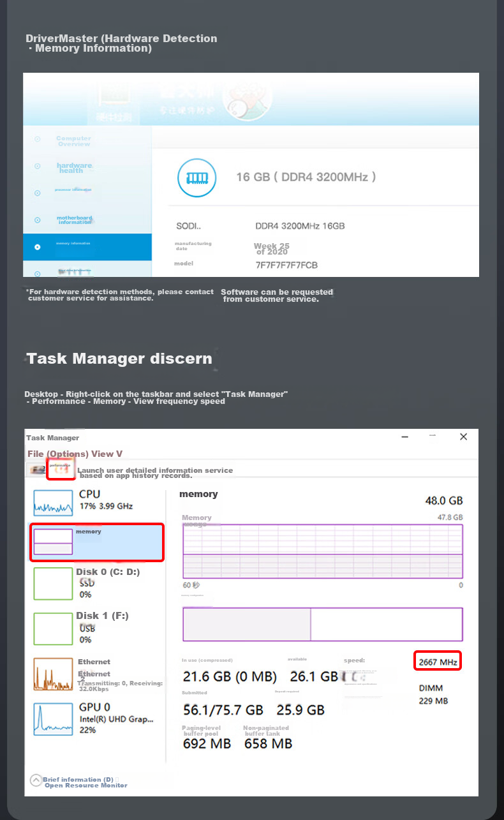Click the "DIMM" form factor label

[431, 688]
